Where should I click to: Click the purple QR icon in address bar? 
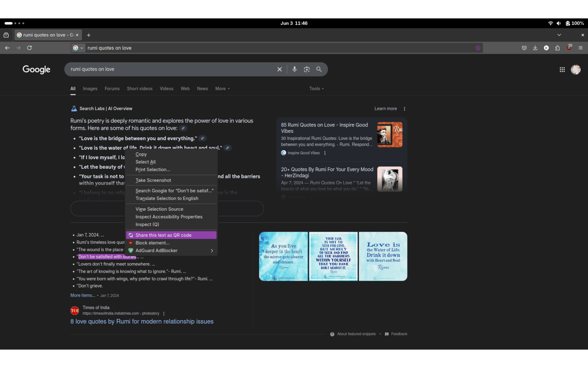[478, 48]
